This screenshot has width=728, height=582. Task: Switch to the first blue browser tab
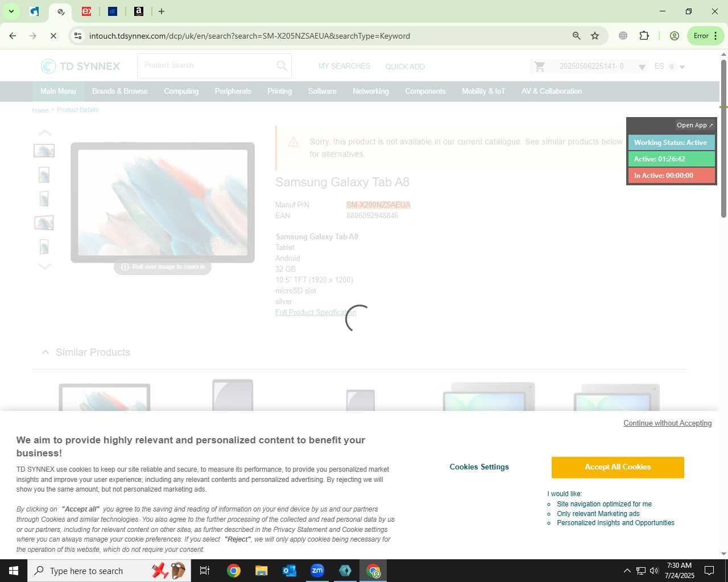tap(35, 11)
